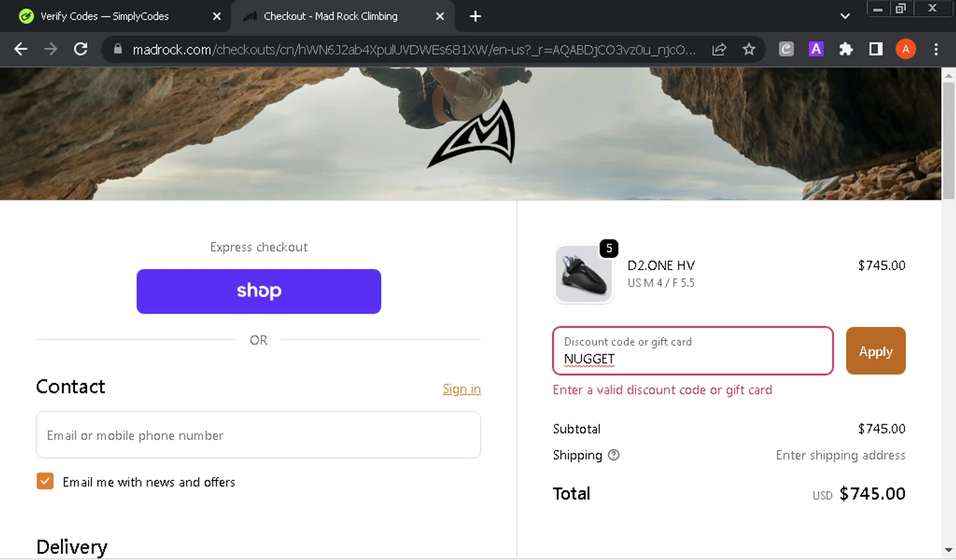
Task: Toggle the browser side panel
Action: click(x=876, y=49)
